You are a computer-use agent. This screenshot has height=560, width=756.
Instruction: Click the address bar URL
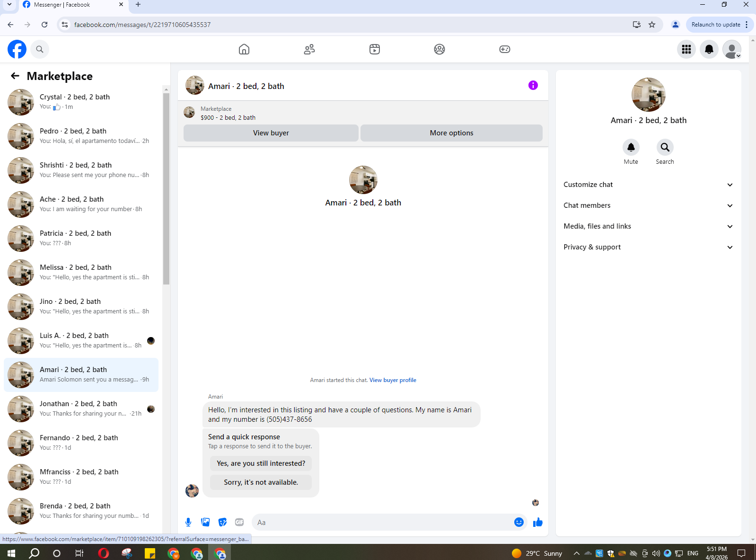(142, 25)
